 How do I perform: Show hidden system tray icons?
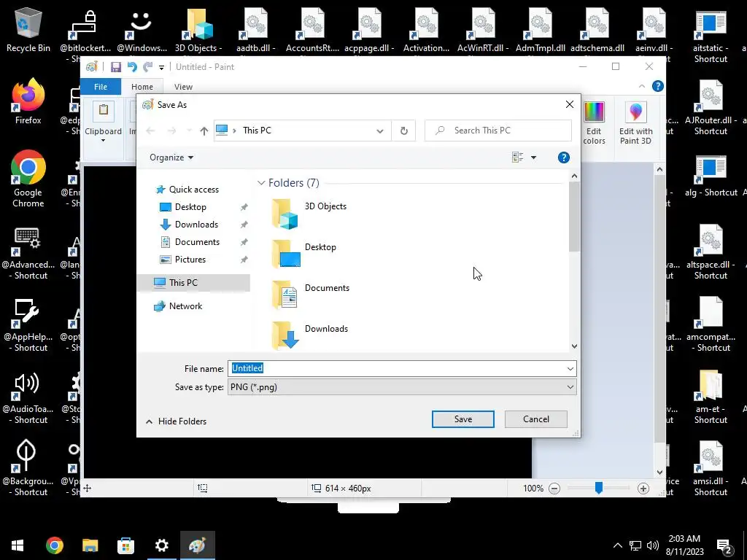[x=617, y=545]
